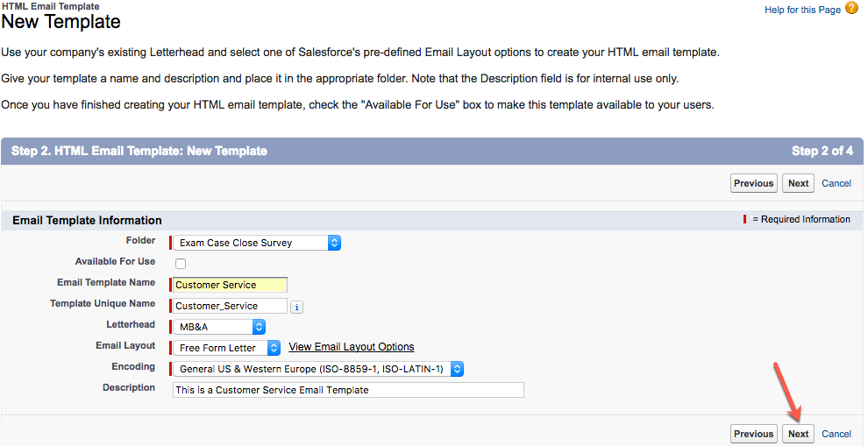The height and width of the screenshot is (446, 868).
Task: Open View Email Layout Options link
Action: 352,347
